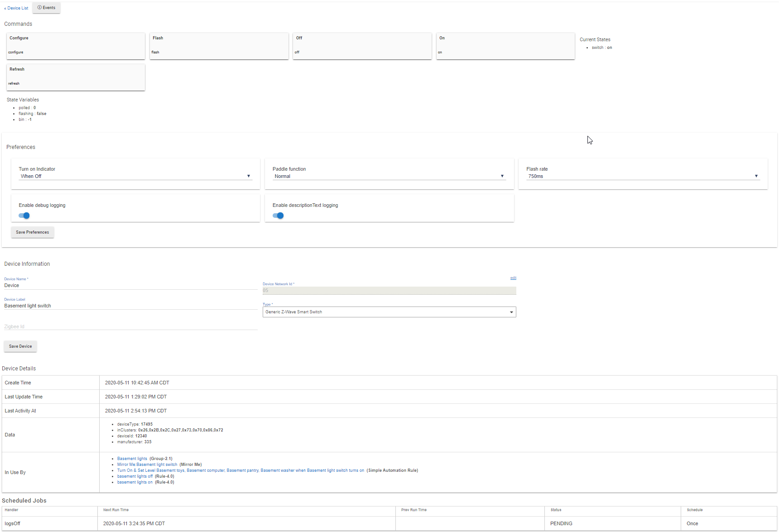This screenshot has width=779, height=532.
Task: Save Preferences button click
Action: [33, 232]
